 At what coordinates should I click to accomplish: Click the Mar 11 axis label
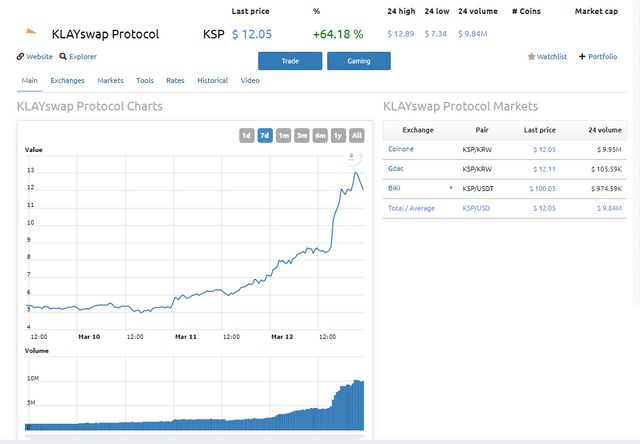pos(186,337)
